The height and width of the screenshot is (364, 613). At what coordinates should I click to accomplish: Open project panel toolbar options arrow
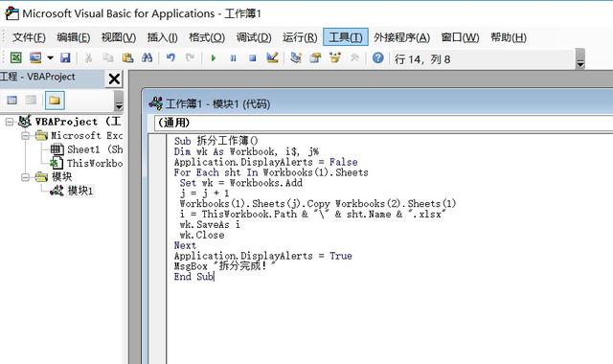pyautogui.click(x=119, y=102)
